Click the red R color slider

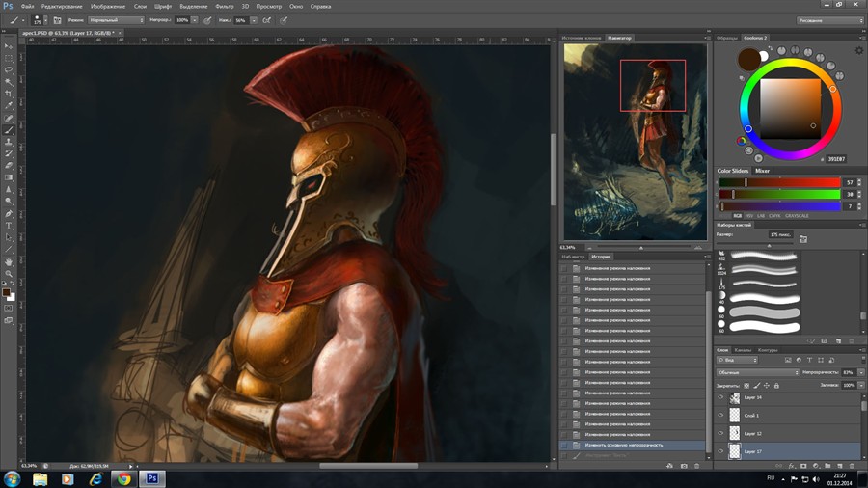[779, 182]
